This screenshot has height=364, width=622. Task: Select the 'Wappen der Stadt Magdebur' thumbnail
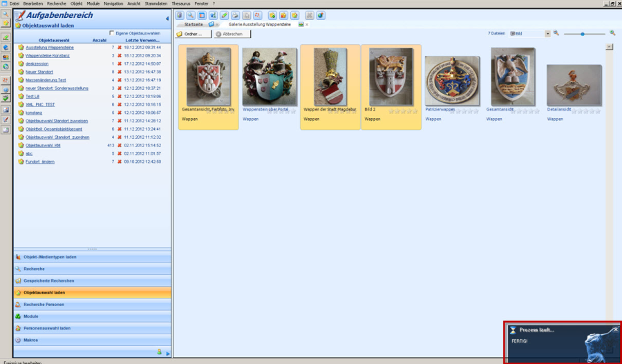click(x=330, y=77)
